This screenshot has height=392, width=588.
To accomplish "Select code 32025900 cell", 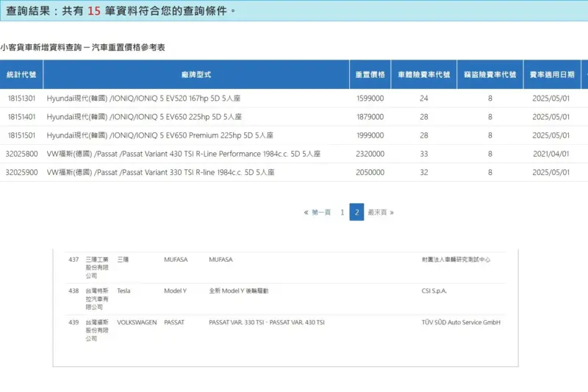I will pyautogui.click(x=21, y=172).
